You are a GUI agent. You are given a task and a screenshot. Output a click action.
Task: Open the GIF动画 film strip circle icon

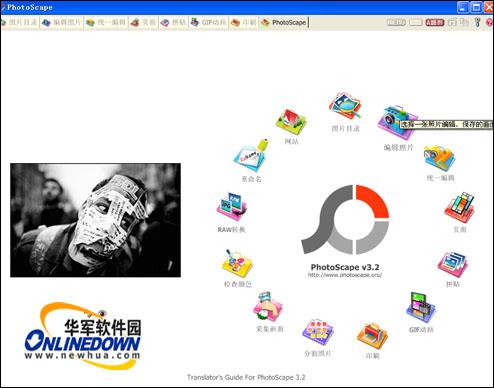pyautogui.click(x=421, y=307)
